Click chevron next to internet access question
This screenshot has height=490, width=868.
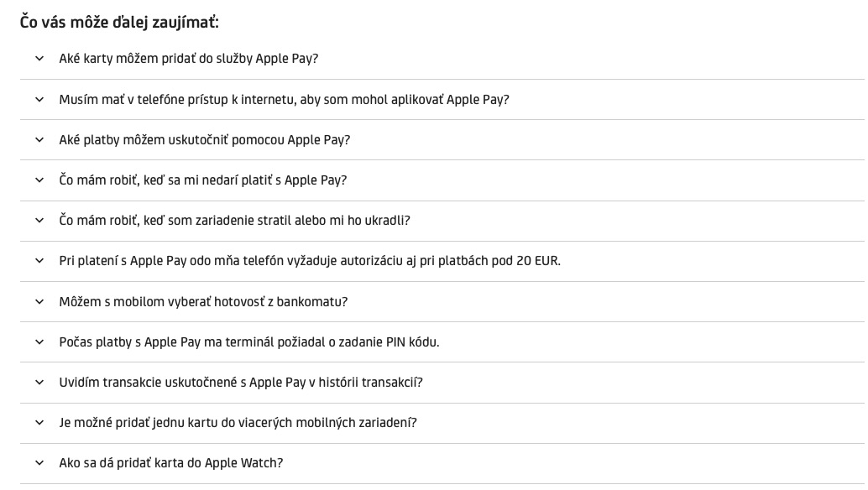pos(39,99)
